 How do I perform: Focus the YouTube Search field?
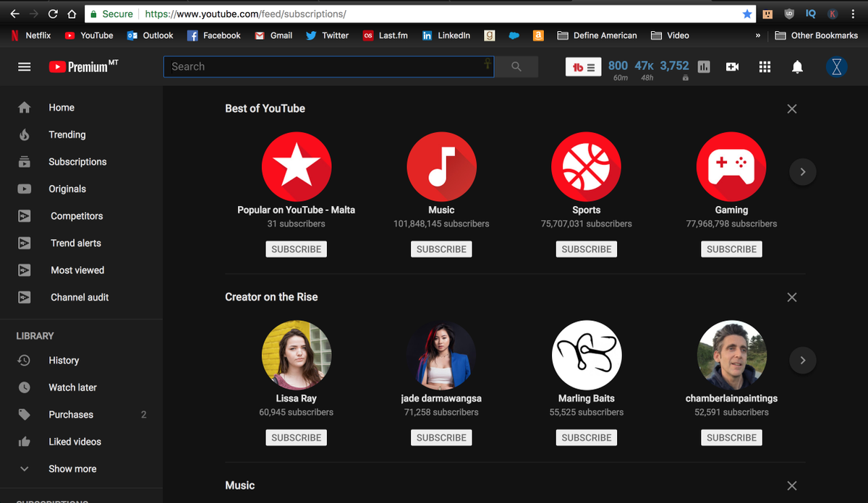pyautogui.click(x=329, y=66)
